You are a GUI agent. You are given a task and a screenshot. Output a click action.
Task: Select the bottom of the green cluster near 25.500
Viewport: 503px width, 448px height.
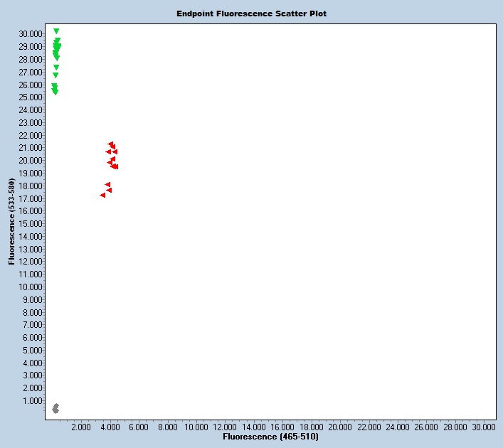[x=55, y=92]
